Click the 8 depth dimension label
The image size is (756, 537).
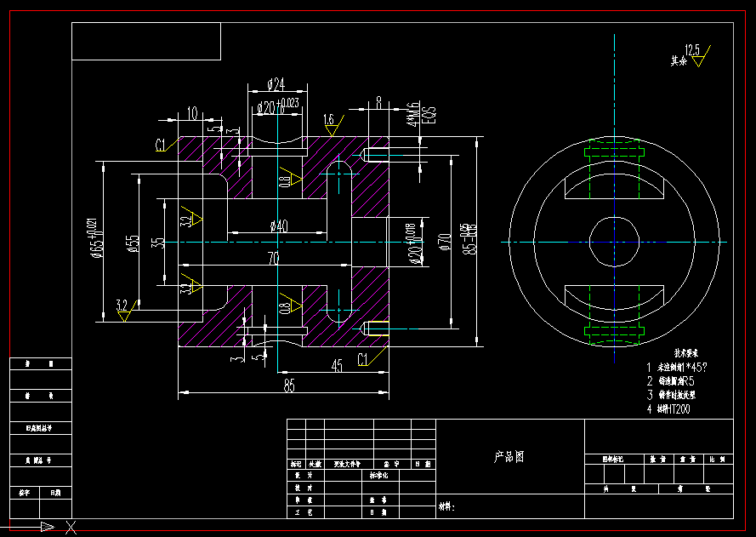379,103
